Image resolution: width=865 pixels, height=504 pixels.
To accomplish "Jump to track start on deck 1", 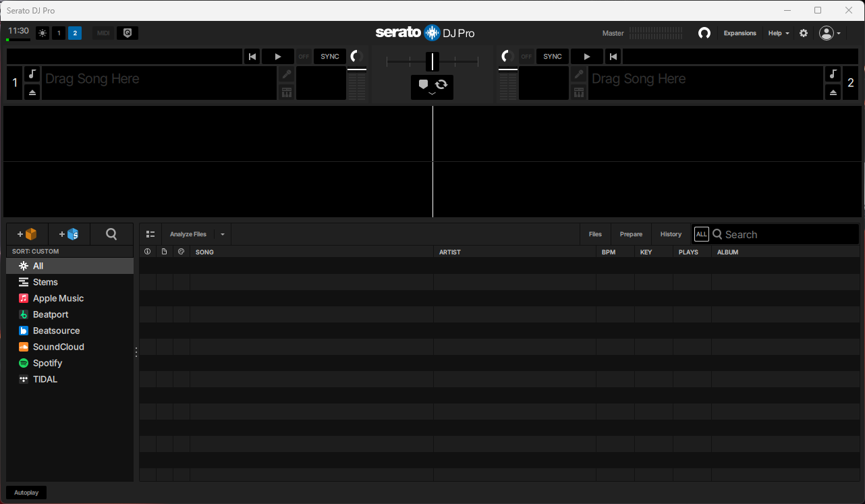I will 252,57.
